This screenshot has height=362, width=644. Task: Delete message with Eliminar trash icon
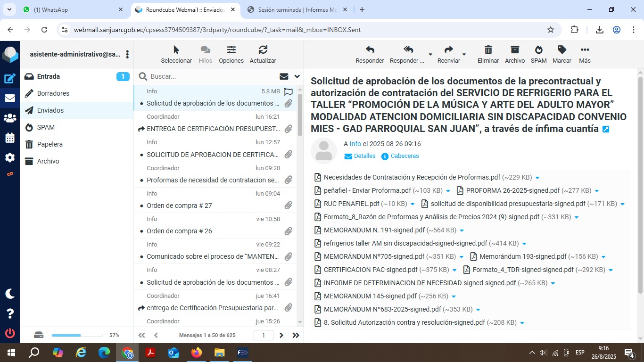tap(488, 50)
